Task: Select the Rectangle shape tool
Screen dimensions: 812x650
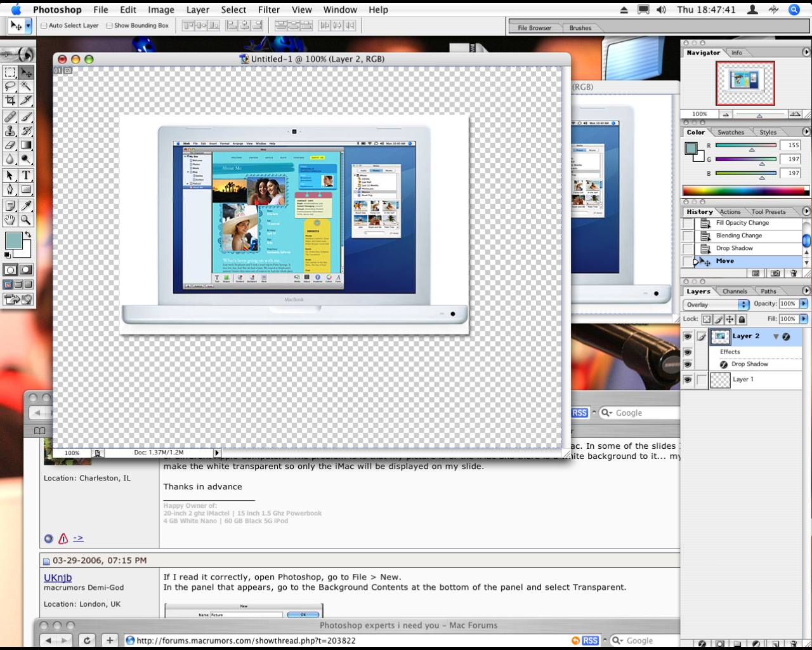Action: pyautogui.click(x=26, y=189)
